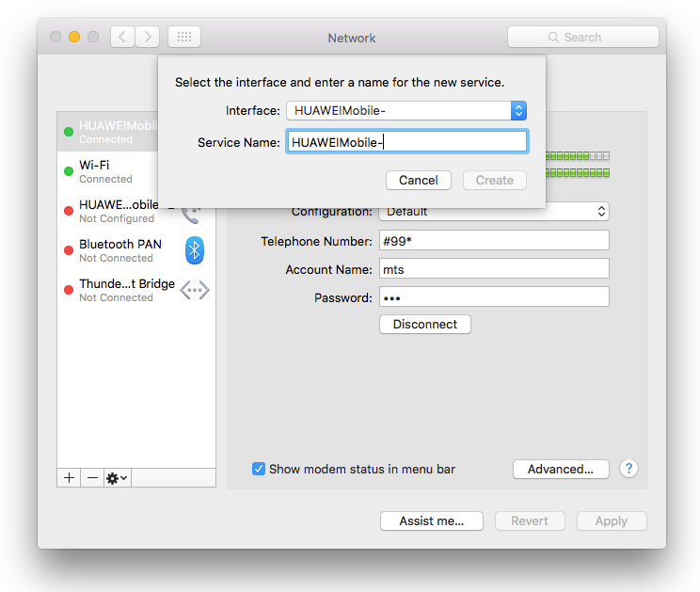The width and height of the screenshot is (700, 592).
Task: Open the Interface popup menu
Action: [406, 111]
